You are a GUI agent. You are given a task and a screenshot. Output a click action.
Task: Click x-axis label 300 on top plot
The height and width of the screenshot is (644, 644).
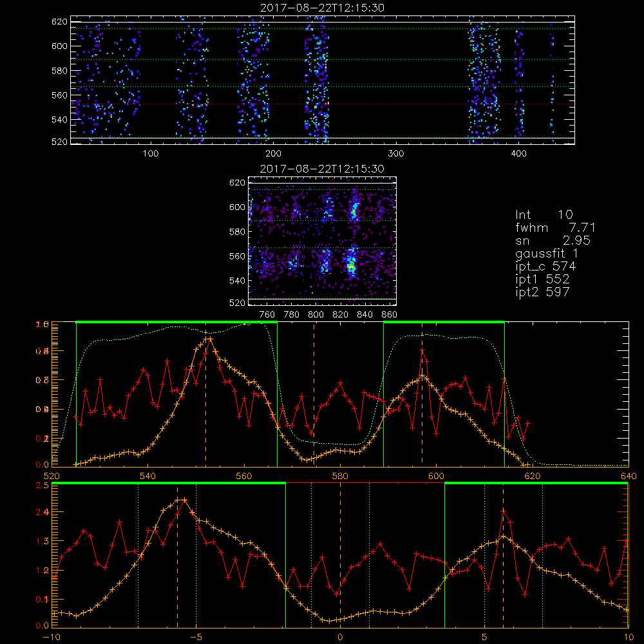point(396,154)
